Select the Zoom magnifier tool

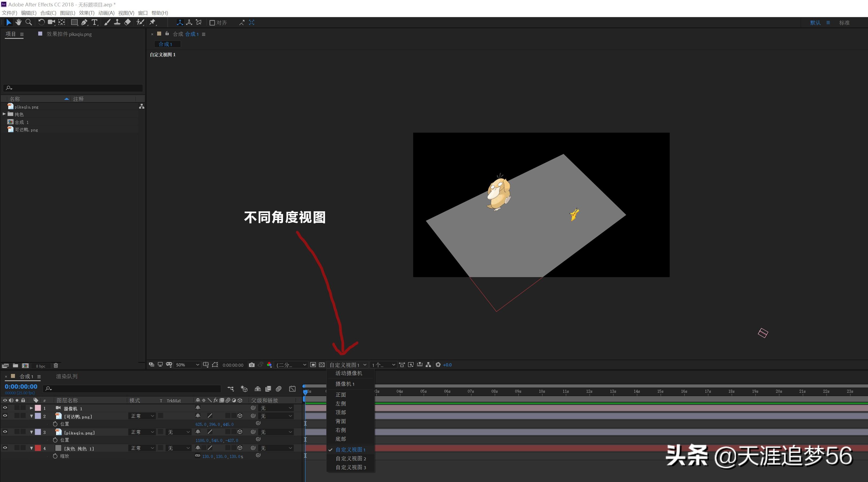pos(29,22)
